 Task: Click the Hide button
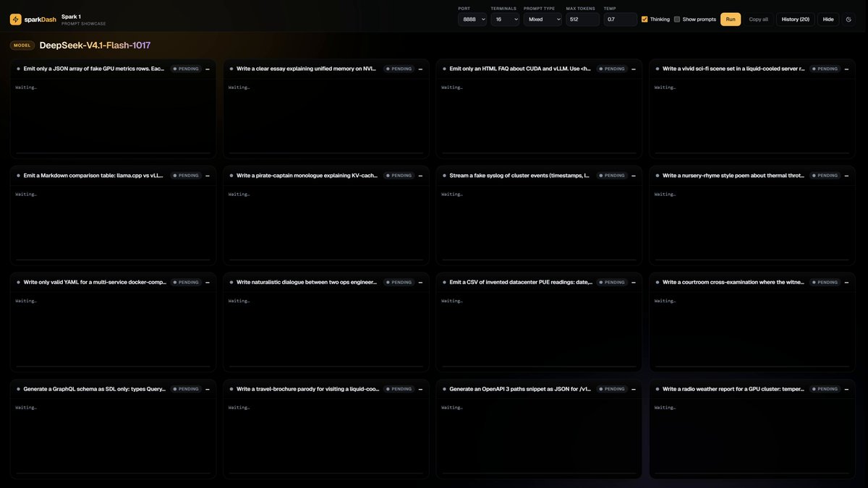(828, 20)
